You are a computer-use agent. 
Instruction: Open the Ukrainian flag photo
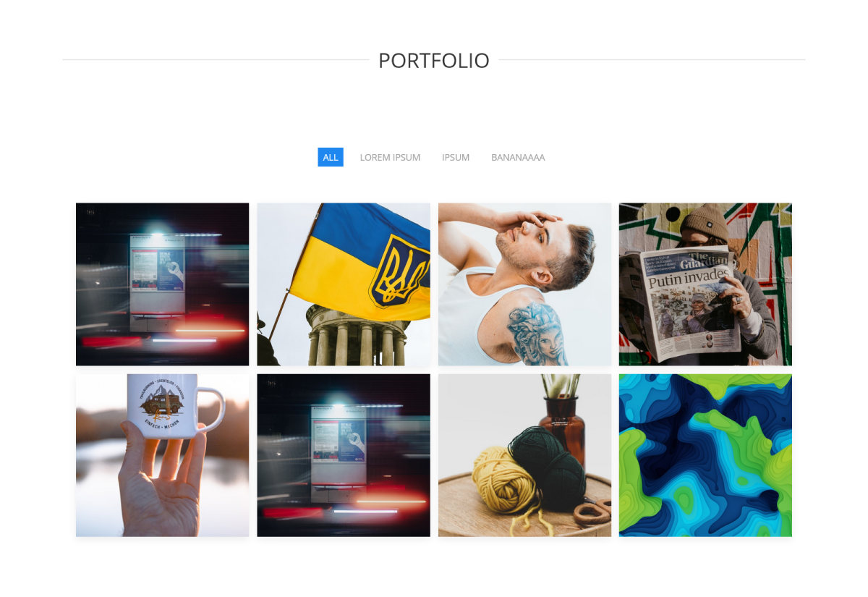click(344, 284)
